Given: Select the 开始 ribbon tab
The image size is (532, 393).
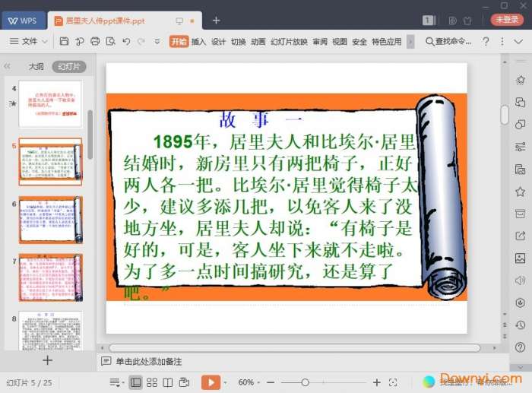Looking at the screenshot, I should (179, 41).
